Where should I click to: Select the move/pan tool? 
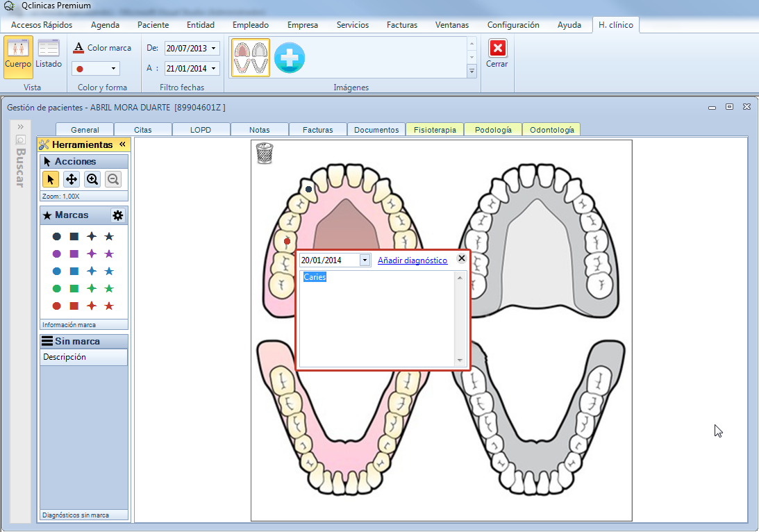(71, 180)
